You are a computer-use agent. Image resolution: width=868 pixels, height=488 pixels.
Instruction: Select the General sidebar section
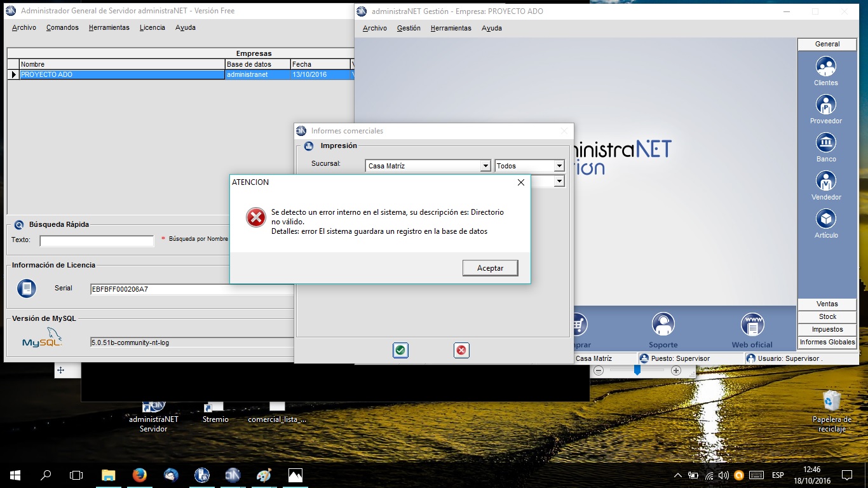tap(827, 44)
